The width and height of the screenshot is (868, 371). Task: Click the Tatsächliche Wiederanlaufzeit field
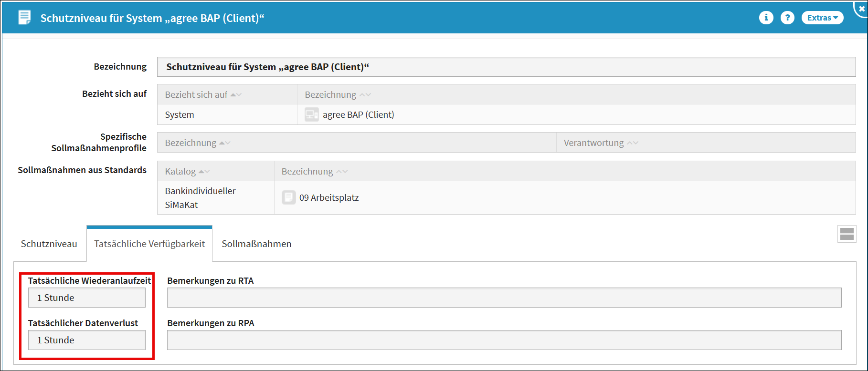86,298
